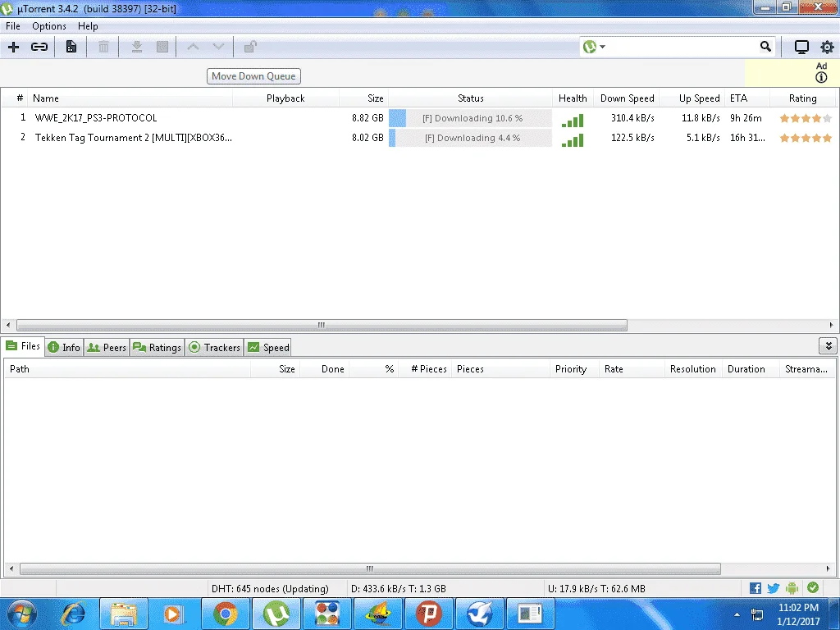Open the Options menu
The image size is (840, 630).
pyautogui.click(x=48, y=26)
